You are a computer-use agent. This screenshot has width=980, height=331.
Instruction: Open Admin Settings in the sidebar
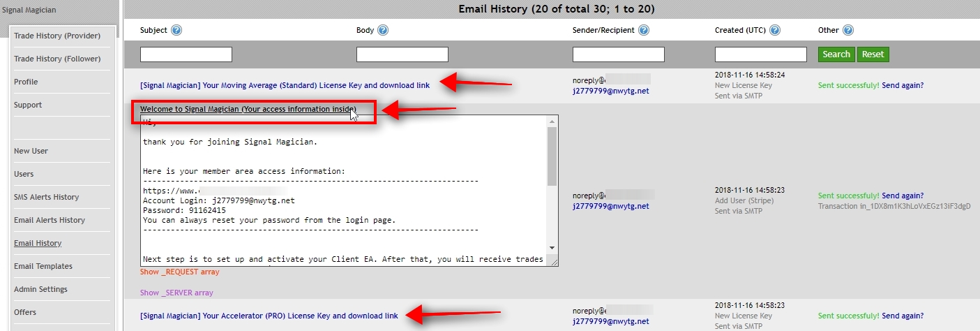click(x=40, y=289)
